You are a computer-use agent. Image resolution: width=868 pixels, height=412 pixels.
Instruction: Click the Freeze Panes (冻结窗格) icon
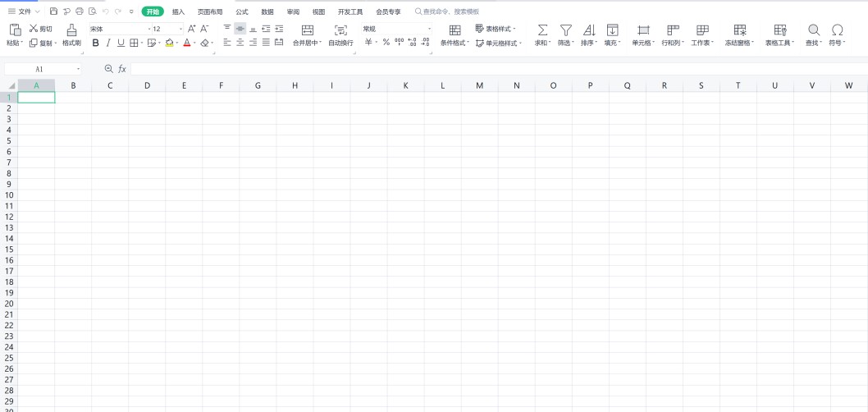click(740, 30)
